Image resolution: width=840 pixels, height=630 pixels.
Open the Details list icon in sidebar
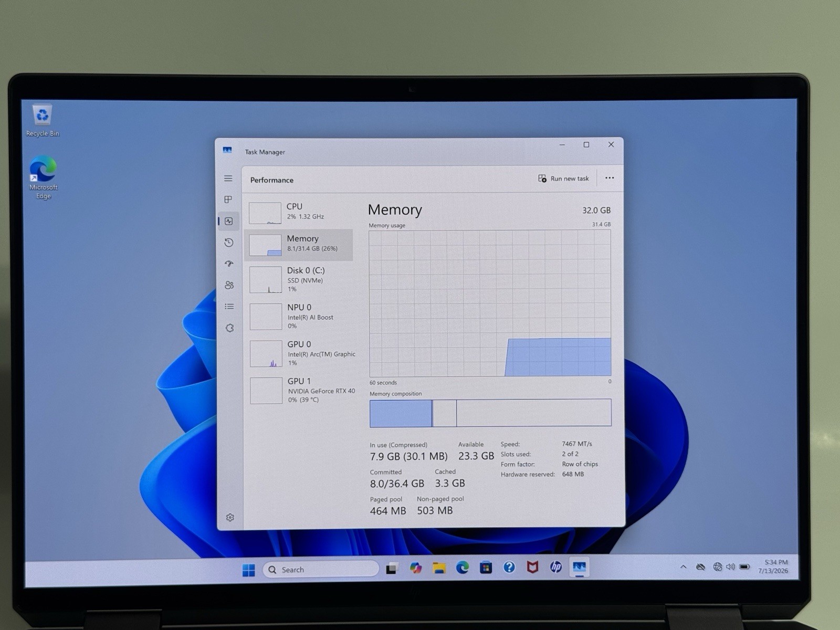tap(229, 306)
